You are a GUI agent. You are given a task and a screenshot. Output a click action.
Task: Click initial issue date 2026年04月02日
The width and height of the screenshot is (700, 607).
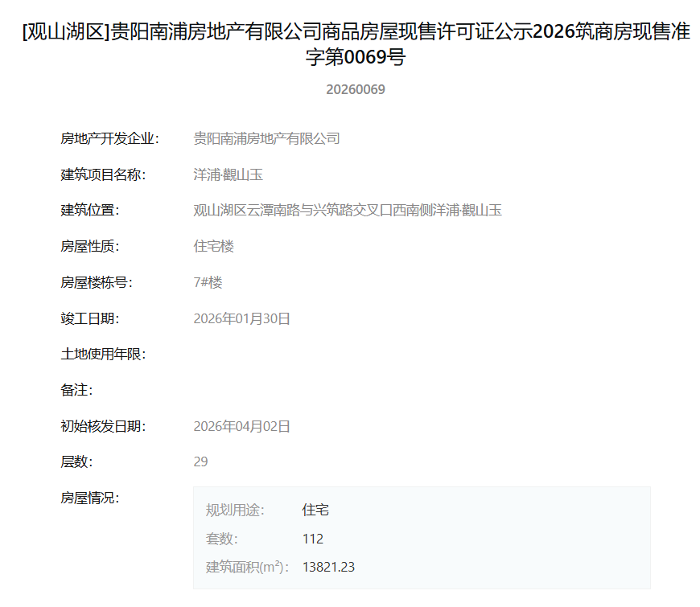click(x=241, y=426)
